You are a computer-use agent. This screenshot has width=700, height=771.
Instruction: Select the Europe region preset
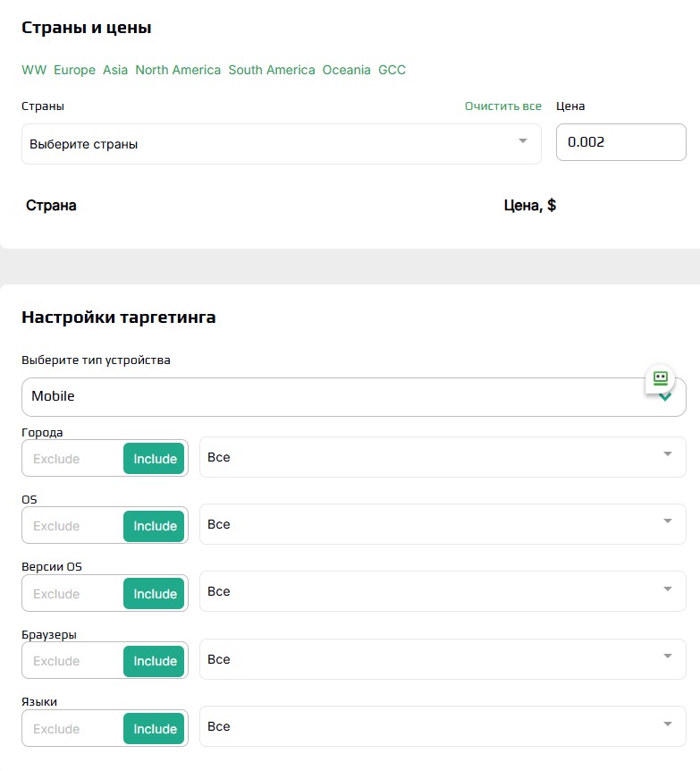click(x=74, y=70)
